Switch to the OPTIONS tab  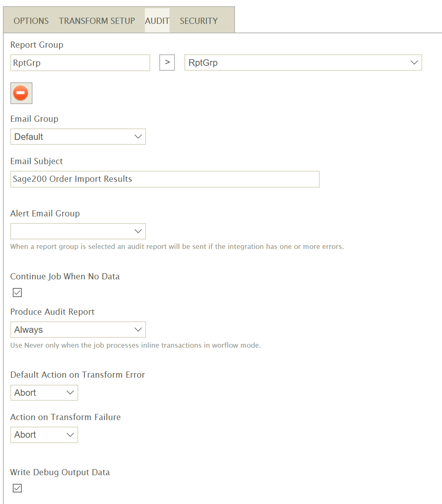[31, 21]
